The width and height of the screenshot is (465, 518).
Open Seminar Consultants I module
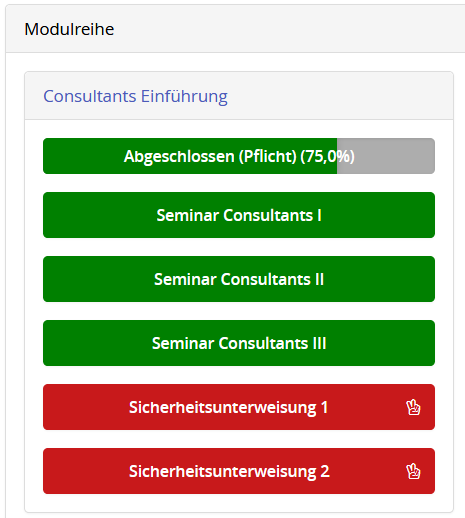[x=239, y=215]
